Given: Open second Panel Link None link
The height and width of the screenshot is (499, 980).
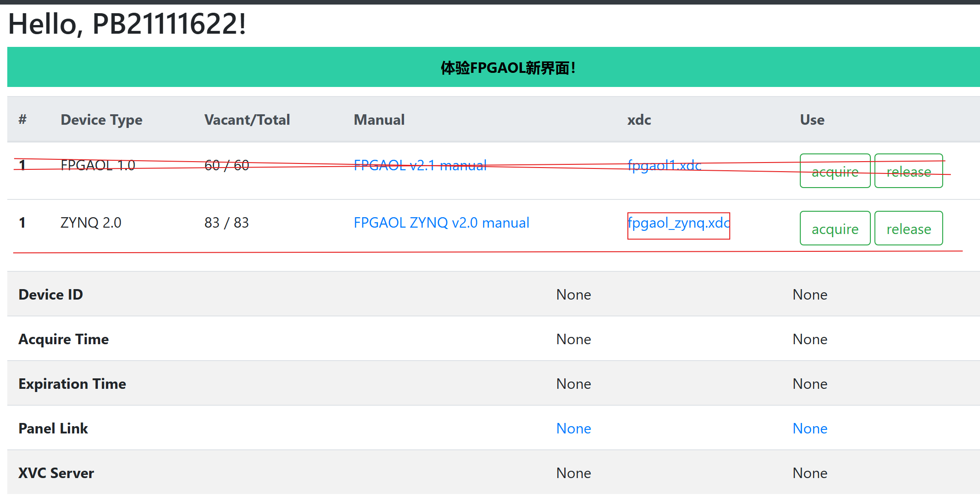Looking at the screenshot, I should pos(809,428).
